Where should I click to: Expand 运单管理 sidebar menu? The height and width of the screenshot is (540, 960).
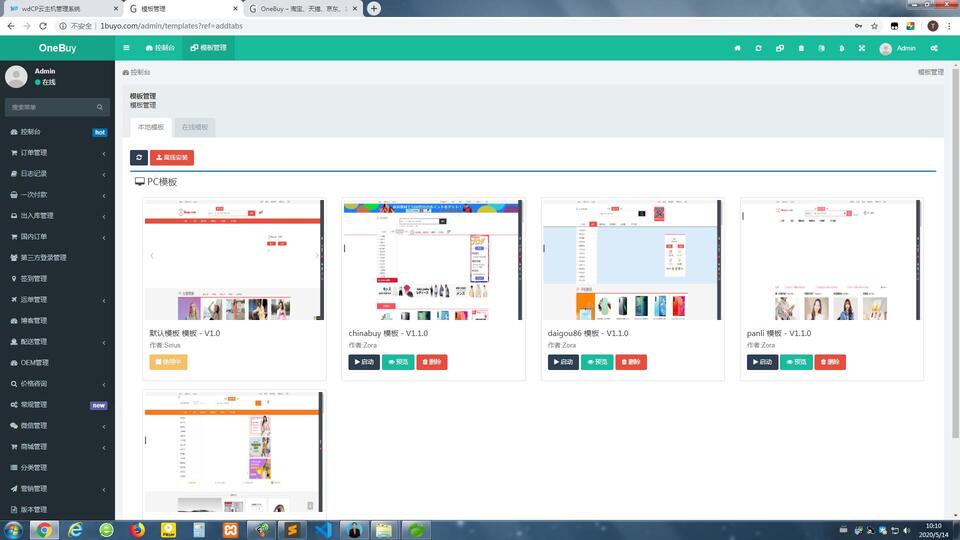coord(58,299)
